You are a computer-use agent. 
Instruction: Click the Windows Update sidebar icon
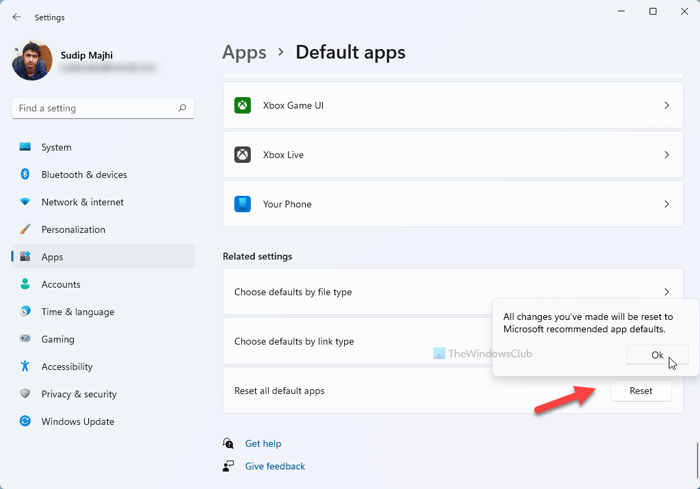coord(25,422)
